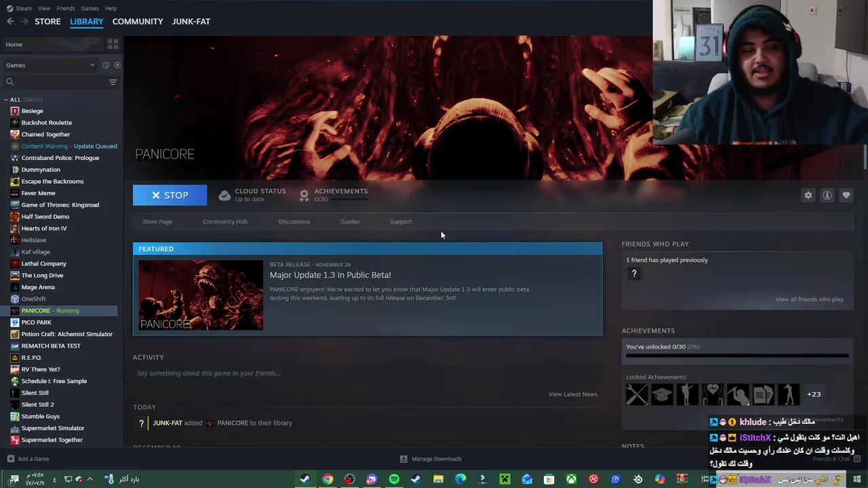Open the COMMUNITY tab
The width and height of the screenshot is (868, 488).
pos(138,22)
